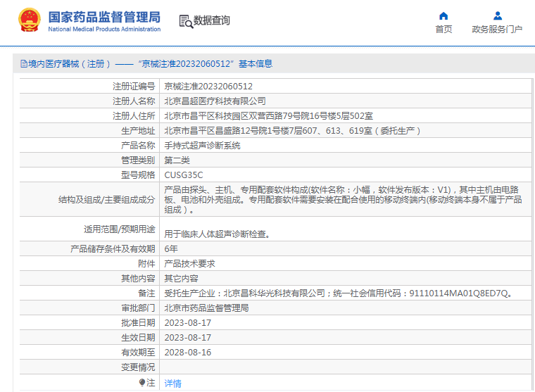Select product name 手持式超声诊断系统
The height and width of the screenshot is (392, 535).
tap(202, 146)
